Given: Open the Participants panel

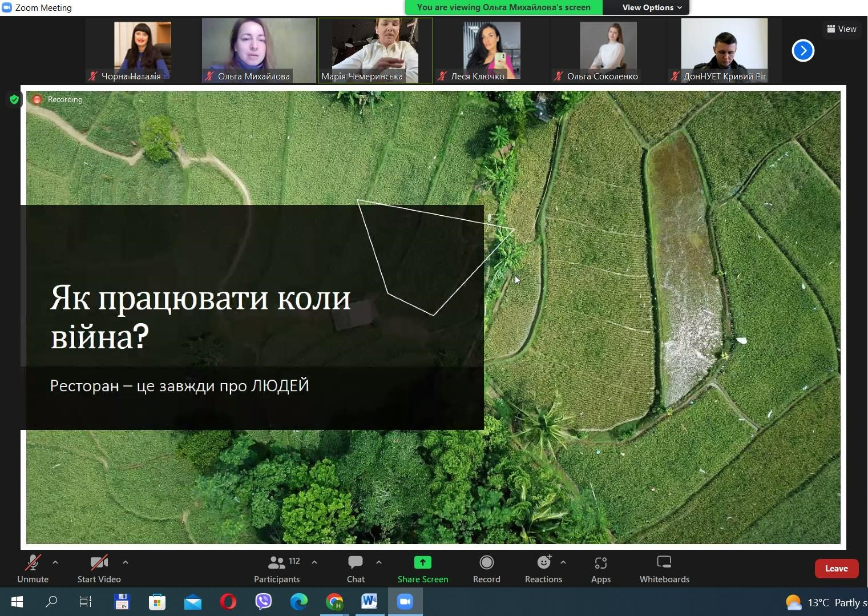Looking at the screenshot, I should (277, 569).
